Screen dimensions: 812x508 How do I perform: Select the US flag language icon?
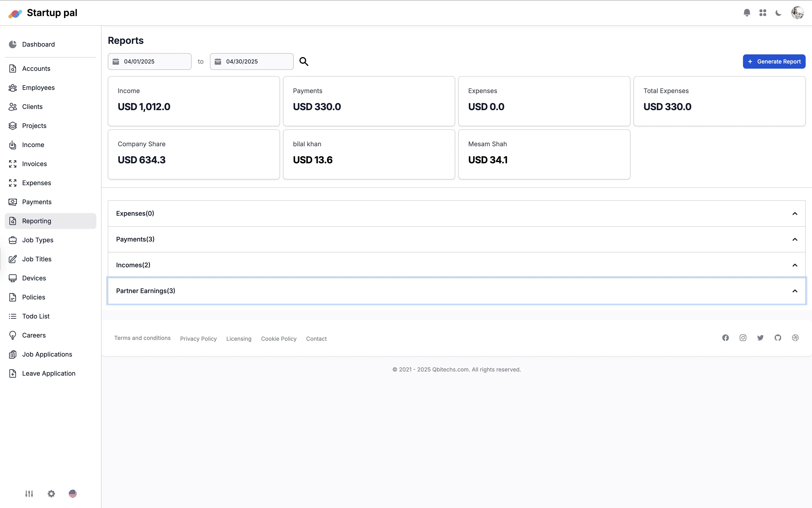point(73,494)
